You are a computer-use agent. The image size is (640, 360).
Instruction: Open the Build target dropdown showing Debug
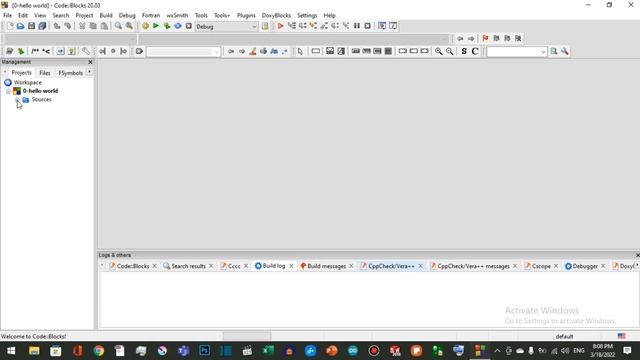[x=226, y=27]
